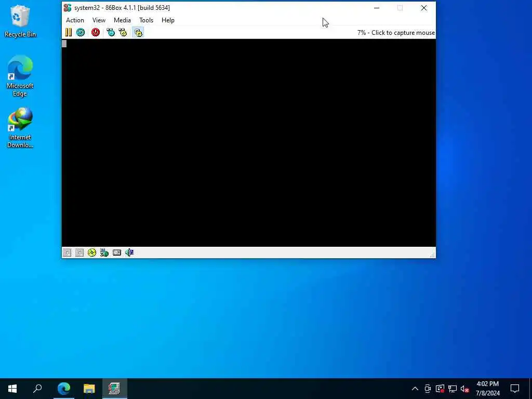Viewport: 532px width, 399px height.
Task: Open taskbar Search magnifier
Action: point(37,389)
